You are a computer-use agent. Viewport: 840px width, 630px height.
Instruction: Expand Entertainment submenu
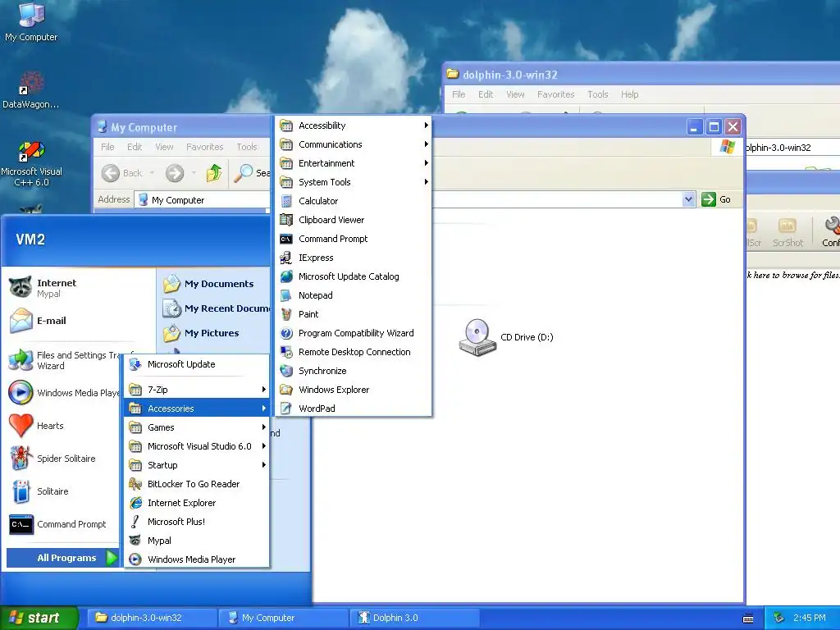354,163
